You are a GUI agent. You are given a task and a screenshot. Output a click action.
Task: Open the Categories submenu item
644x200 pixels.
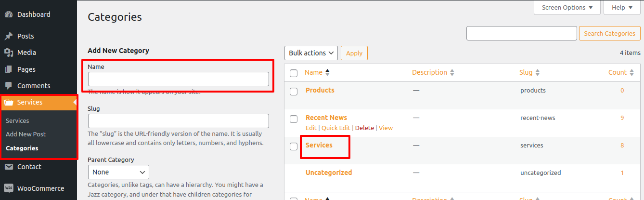pyautogui.click(x=22, y=148)
